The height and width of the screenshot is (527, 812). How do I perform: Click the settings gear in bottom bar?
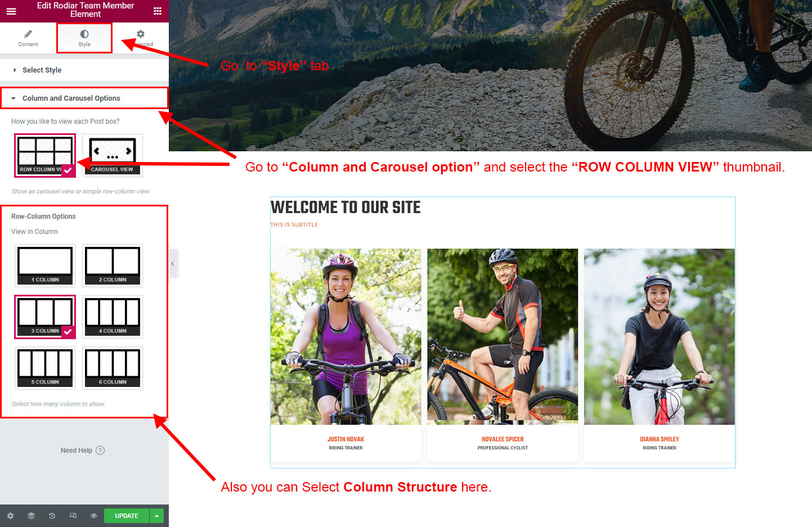(x=10, y=516)
